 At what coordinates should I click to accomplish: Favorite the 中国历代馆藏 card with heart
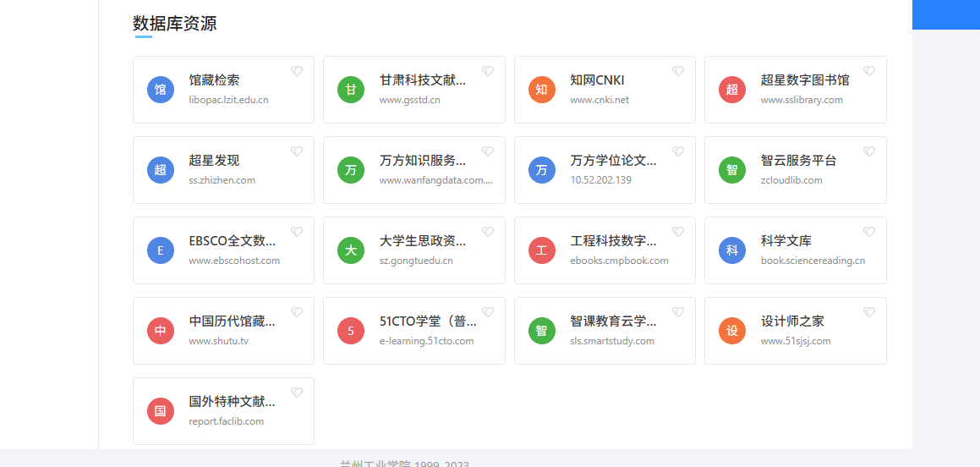coord(297,312)
